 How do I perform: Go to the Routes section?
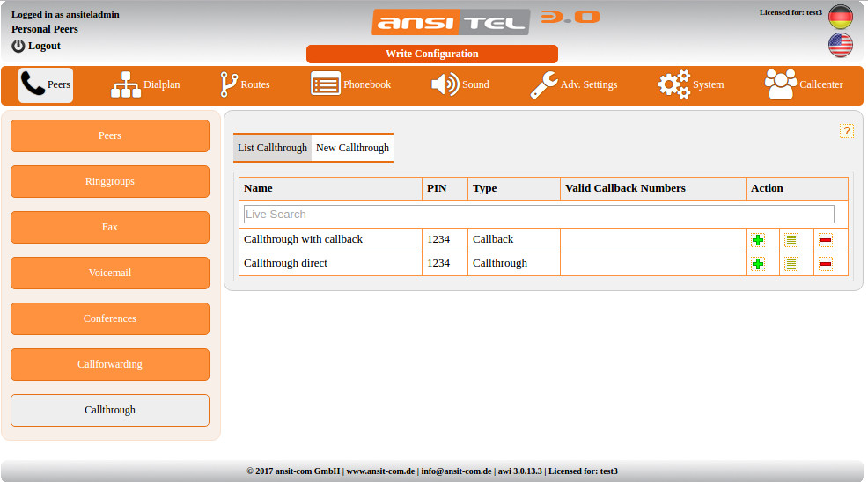pos(245,85)
